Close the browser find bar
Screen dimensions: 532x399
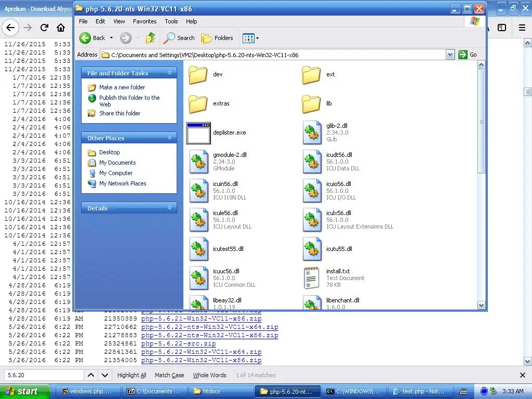(x=523, y=375)
